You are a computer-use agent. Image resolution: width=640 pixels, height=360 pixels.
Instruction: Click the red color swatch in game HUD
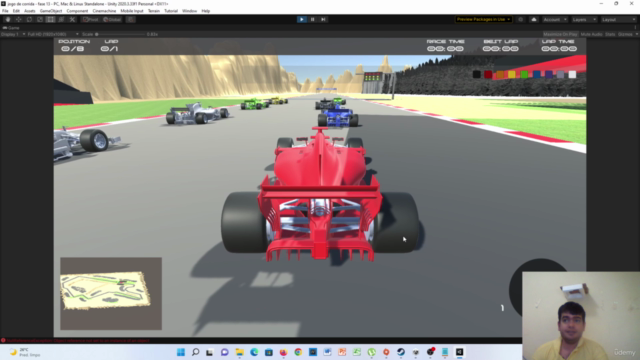[488, 74]
